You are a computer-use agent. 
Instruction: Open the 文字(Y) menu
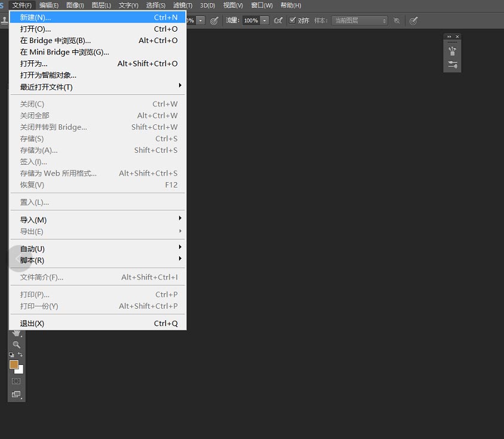pyautogui.click(x=128, y=5)
